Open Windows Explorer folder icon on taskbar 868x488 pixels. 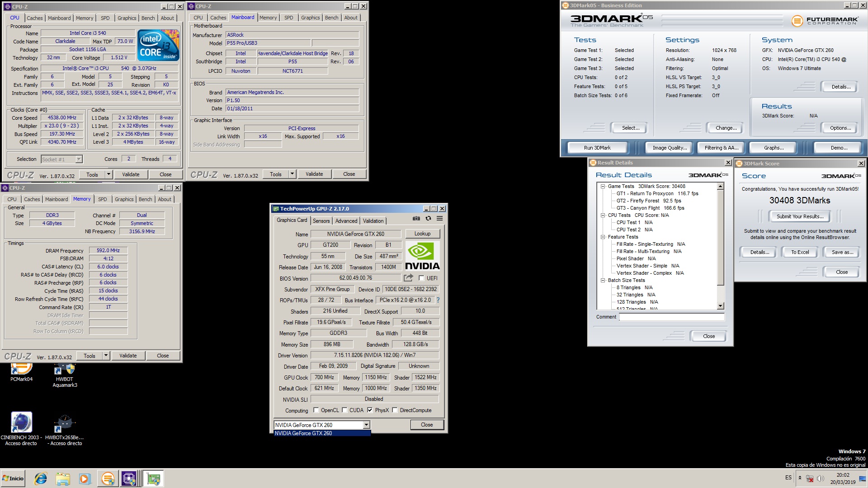(x=63, y=479)
